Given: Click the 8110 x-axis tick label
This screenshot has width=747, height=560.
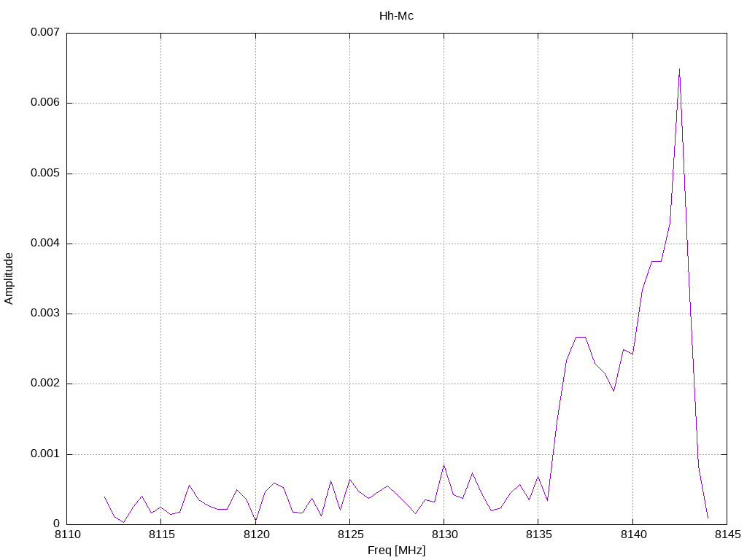Looking at the screenshot, I should pyautogui.click(x=67, y=534).
